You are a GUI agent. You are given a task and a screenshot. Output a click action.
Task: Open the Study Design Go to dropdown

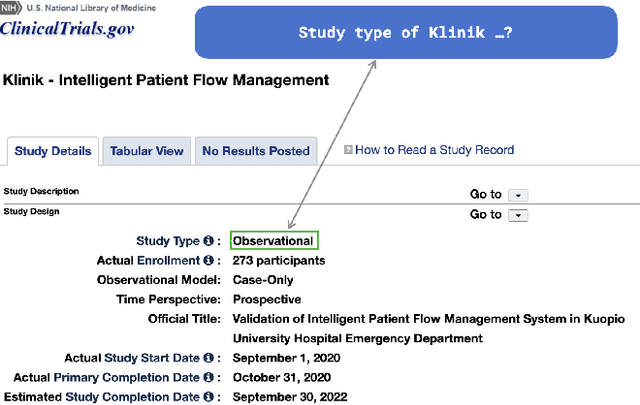[x=518, y=215]
